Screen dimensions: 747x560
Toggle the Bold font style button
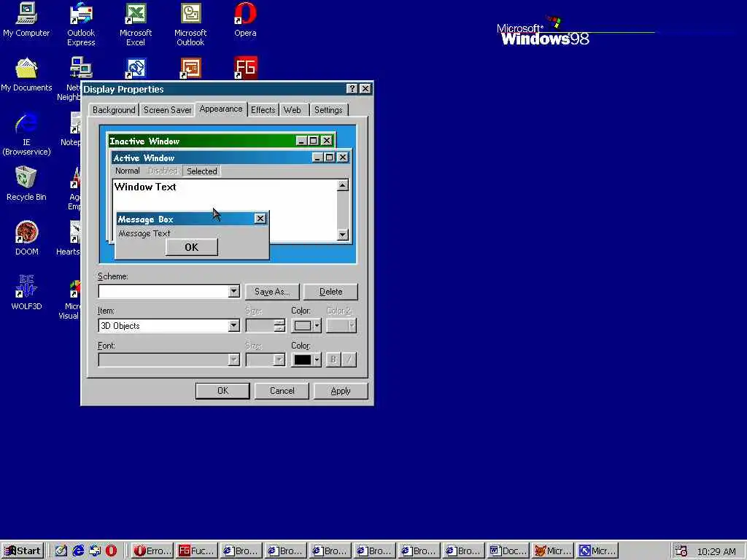coord(333,359)
